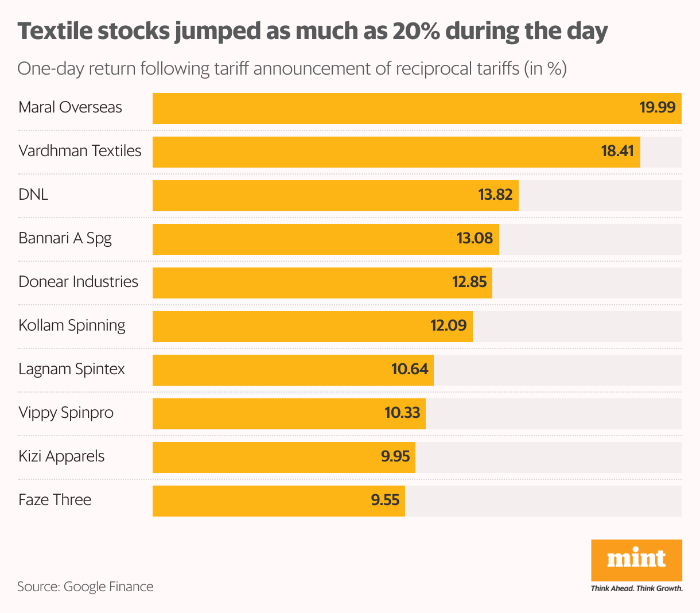Click the 13.08 value on the bar
Image resolution: width=700 pixels, height=613 pixels.
(475, 238)
